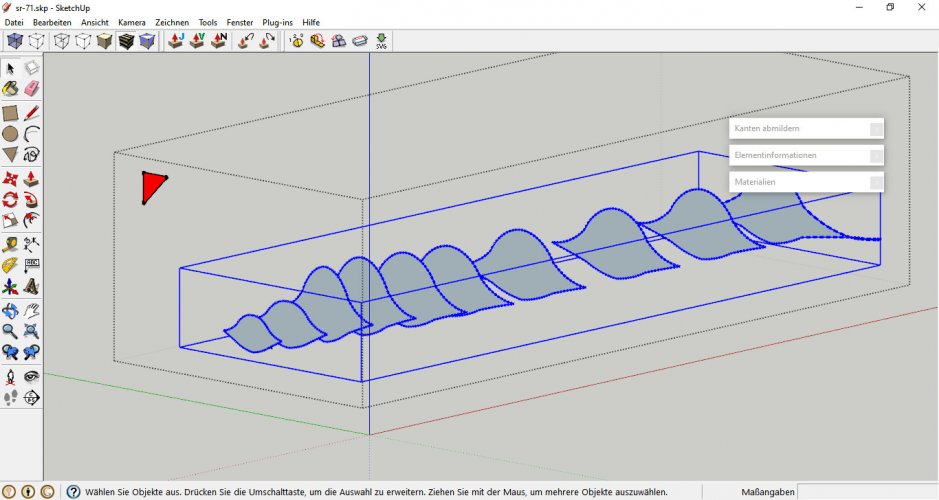The image size is (939, 500).
Task: Switch to Wireframe display style
Action: (x=62, y=41)
